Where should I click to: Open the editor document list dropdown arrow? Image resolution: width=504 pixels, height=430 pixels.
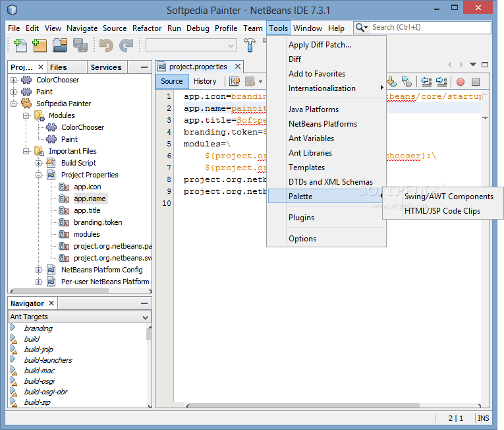click(473, 65)
